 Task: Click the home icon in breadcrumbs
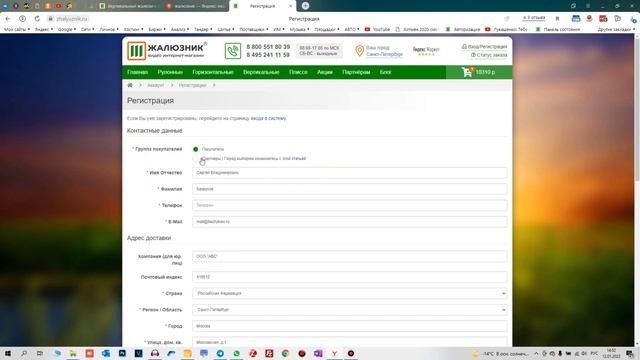pos(130,85)
